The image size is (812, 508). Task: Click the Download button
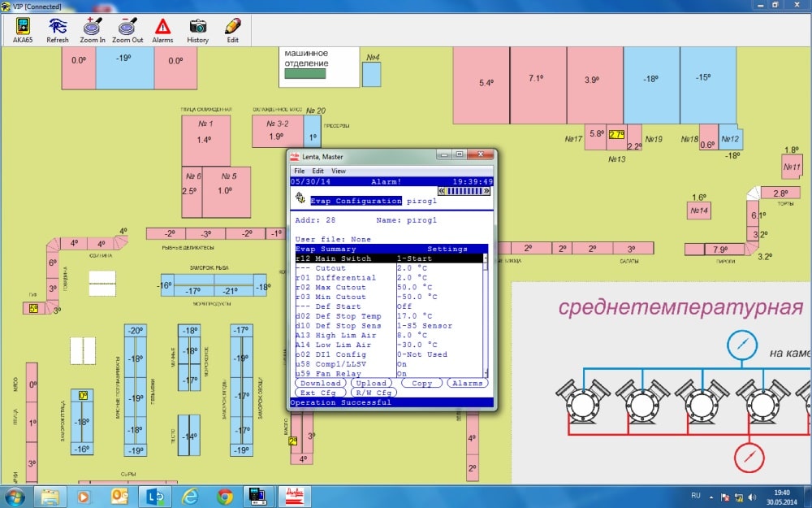321,383
